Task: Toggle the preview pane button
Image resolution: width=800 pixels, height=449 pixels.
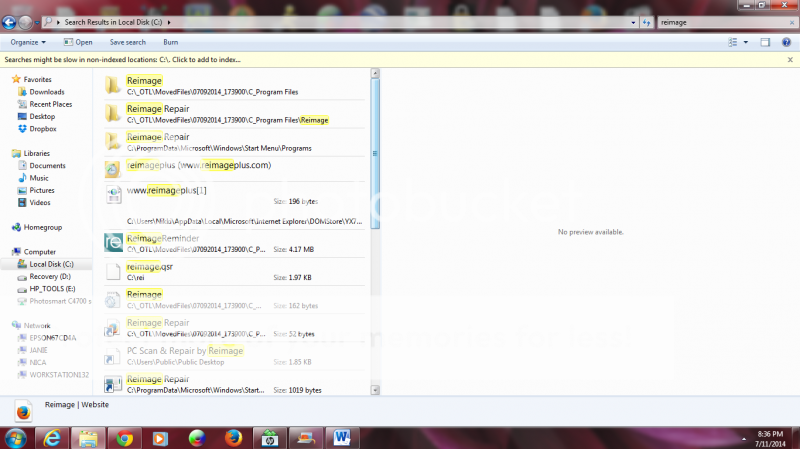Action: pos(765,42)
